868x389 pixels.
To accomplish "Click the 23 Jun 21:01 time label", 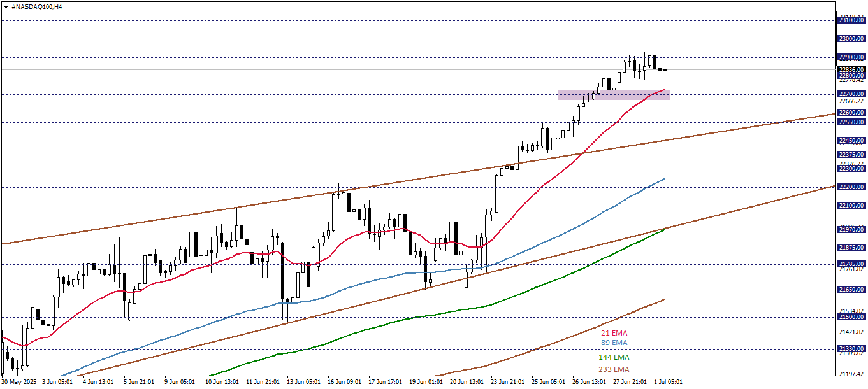I will 507,382.
